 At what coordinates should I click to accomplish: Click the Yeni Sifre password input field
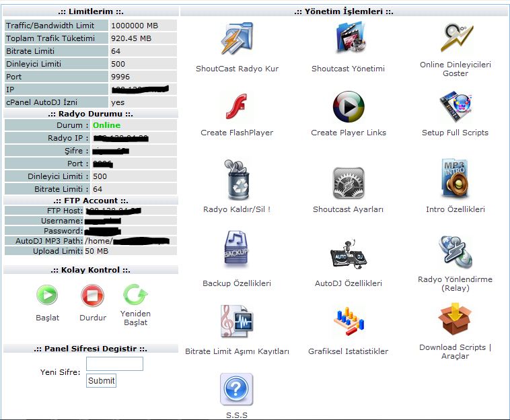pos(114,363)
